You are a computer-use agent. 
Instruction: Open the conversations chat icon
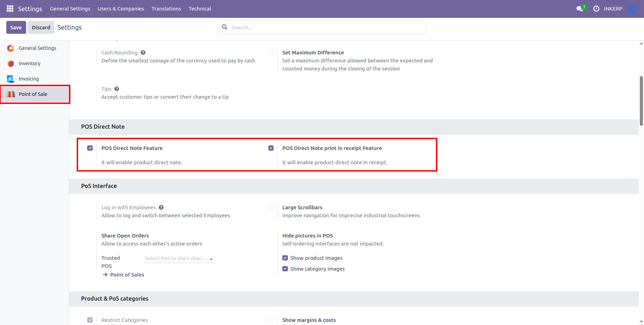pyautogui.click(x=580, y=9)
